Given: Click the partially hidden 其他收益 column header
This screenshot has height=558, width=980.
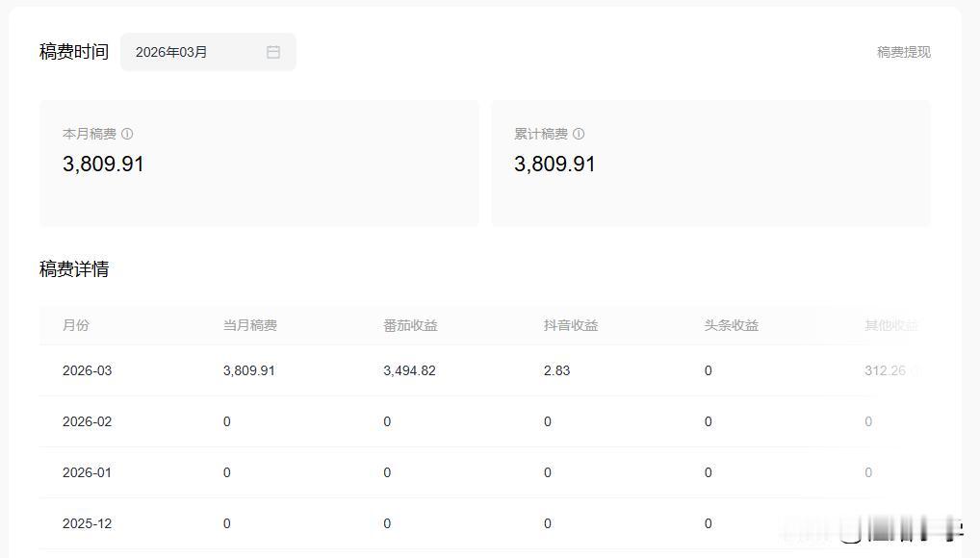Looking at the screenshot, I should click(891, 325).
